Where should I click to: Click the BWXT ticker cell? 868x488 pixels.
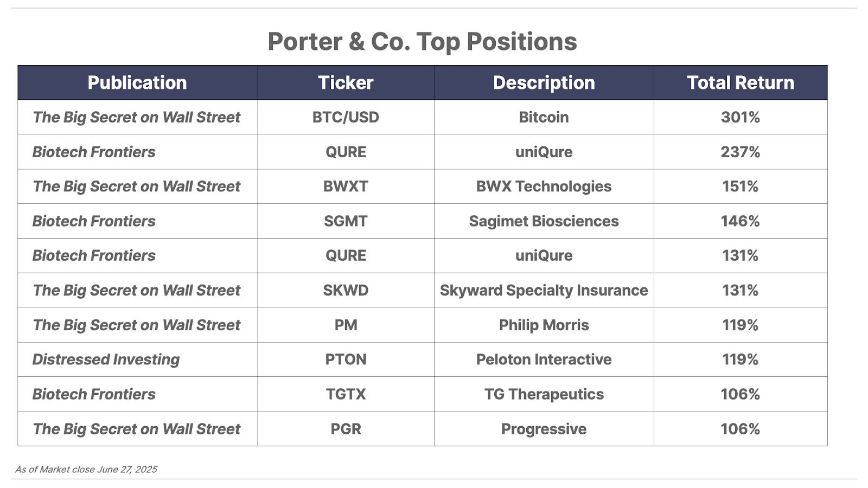pos(346,187)
